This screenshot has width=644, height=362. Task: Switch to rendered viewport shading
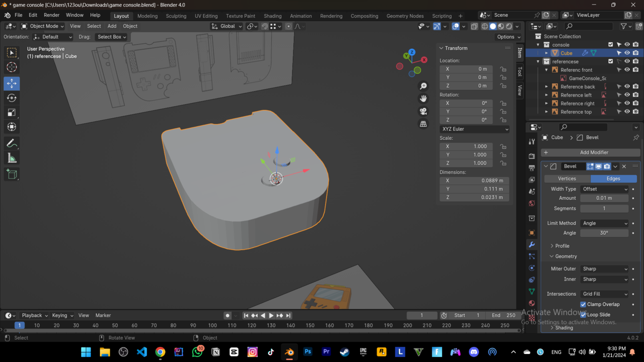coord(509,26)
